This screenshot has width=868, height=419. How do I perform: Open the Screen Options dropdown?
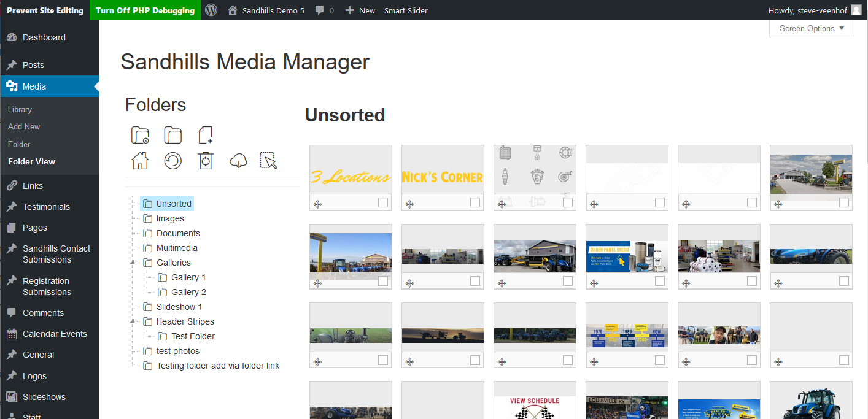click(812, 29)
